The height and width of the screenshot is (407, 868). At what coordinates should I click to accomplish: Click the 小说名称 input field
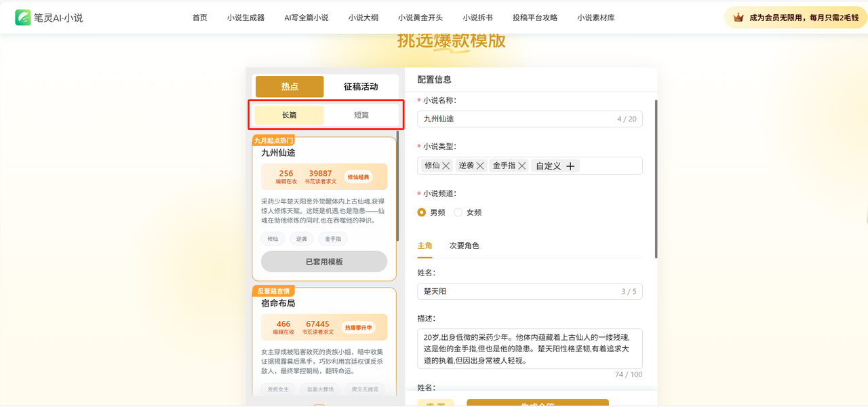pyautogui.click(x=530, y=119)
